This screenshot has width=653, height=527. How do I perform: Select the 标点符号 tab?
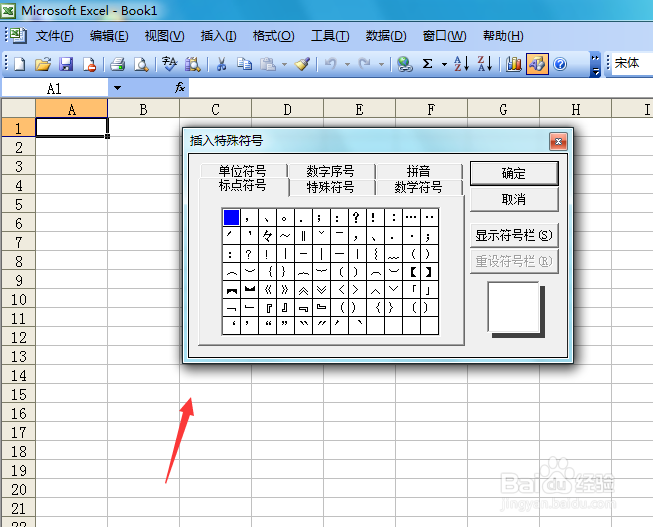(x=243, y=186)
